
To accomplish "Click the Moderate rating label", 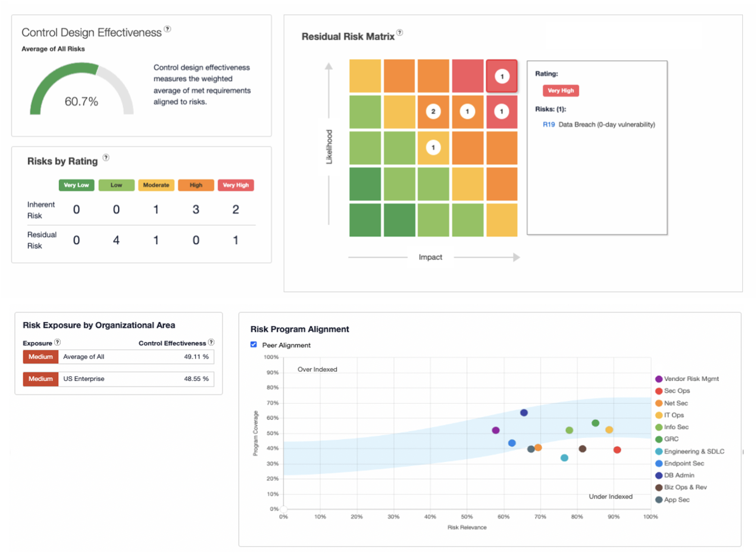I will pyautogui.click(x=156, y=185).
